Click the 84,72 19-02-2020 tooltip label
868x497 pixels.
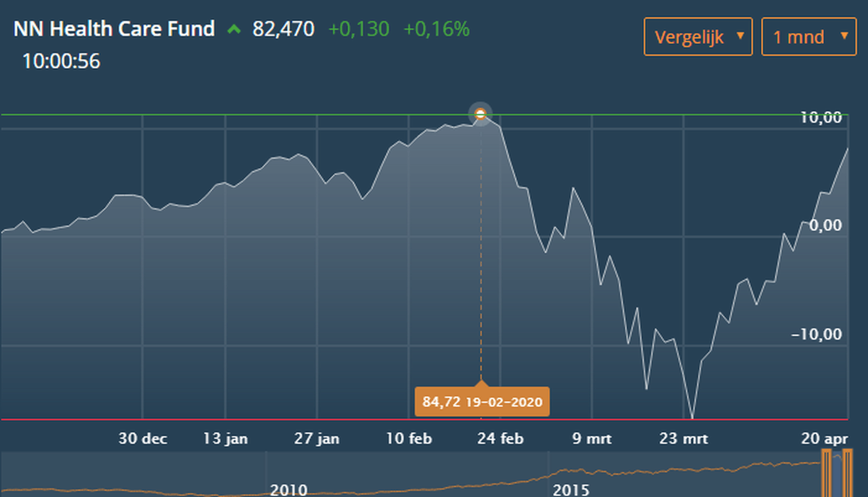(x=482, y=403)
